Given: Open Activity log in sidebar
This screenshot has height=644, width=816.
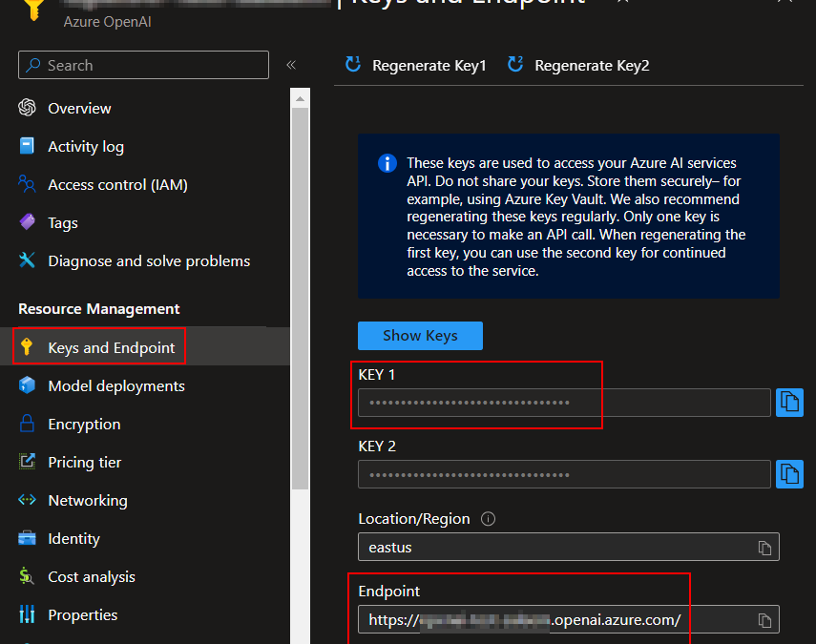Looking at the screenshot, I should [x=86, y=147].
